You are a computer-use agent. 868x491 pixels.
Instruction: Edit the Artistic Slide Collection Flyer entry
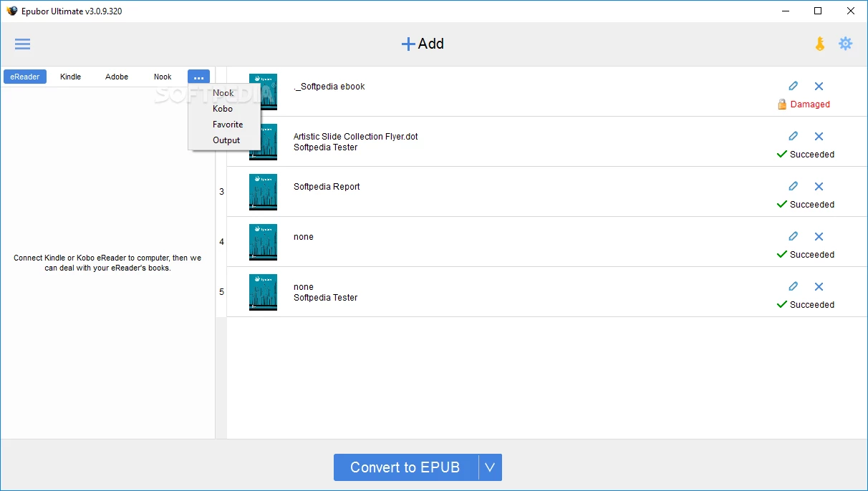pos(793,136)
